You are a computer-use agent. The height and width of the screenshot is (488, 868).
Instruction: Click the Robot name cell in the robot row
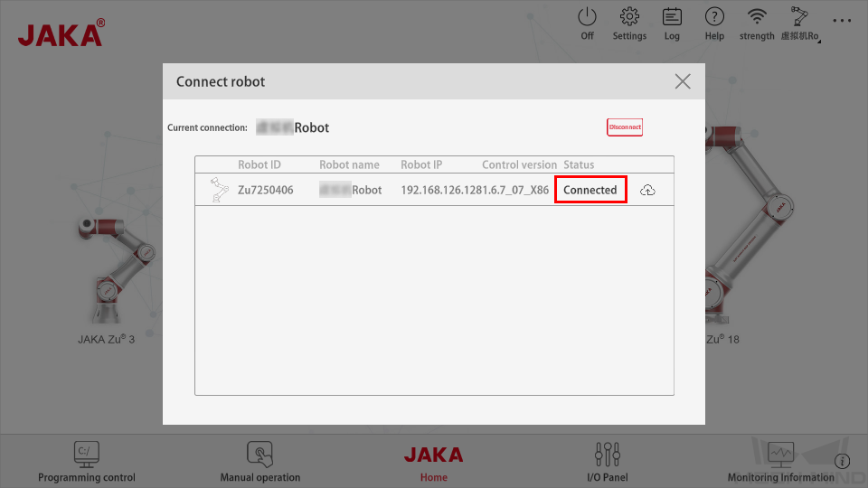[351, 190]
